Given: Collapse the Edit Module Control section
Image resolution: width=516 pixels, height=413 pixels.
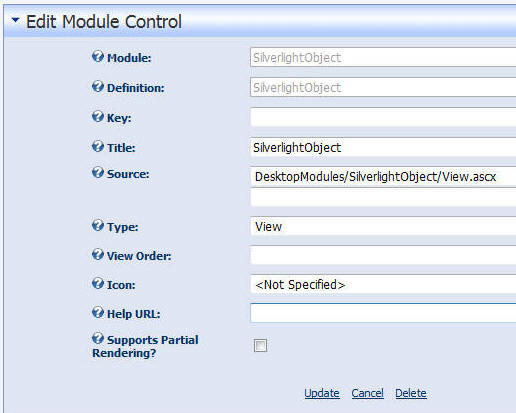Looking at the screenshot, I should 15,20.
